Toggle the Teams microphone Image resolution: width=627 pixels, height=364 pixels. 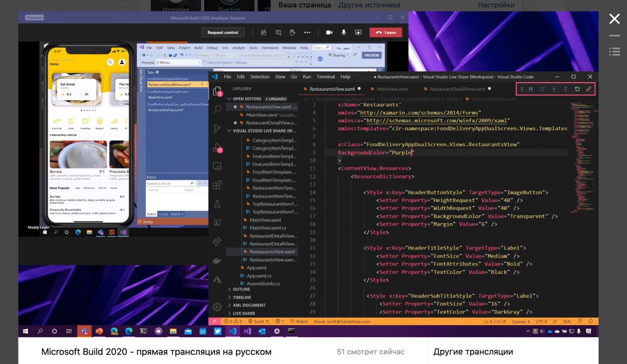pos(344,32)
